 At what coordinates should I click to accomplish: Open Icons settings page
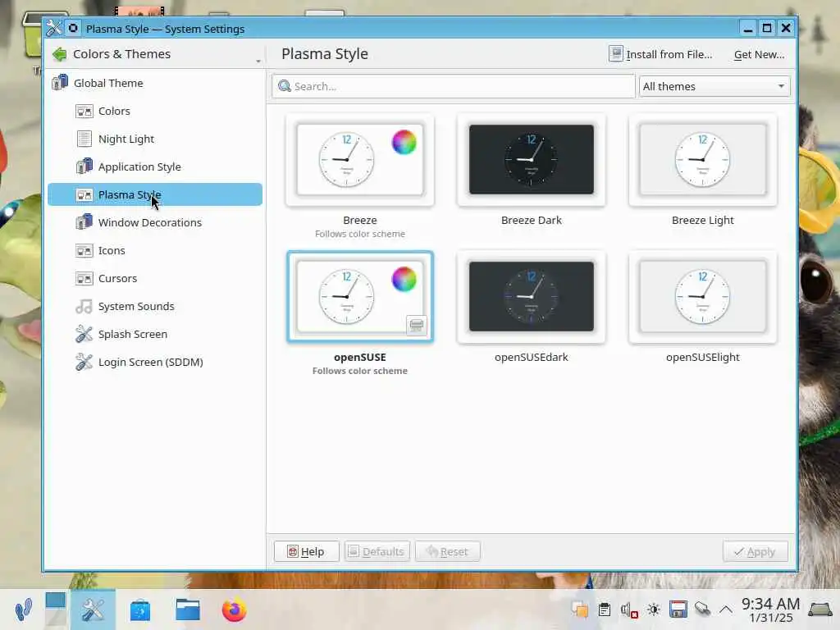[x=155, y=250]
